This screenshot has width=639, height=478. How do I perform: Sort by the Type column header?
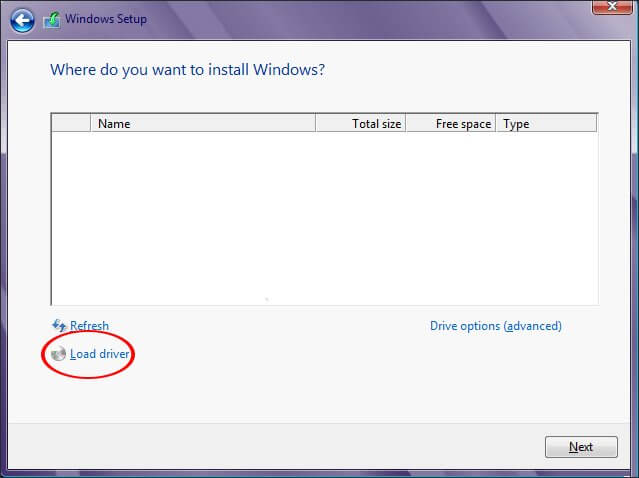pos(546,123)
